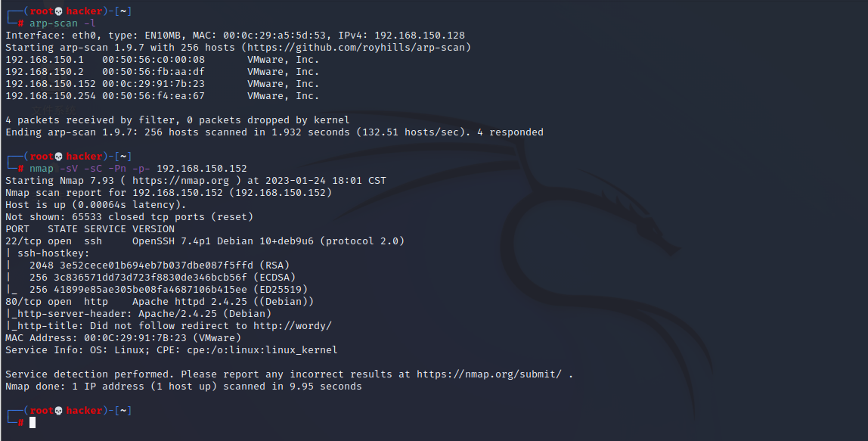This screenshot has height=441, width=868.
Task: Click the MAC Address 00:0C:29:91:7B:23 line
Action: [123, 338]
